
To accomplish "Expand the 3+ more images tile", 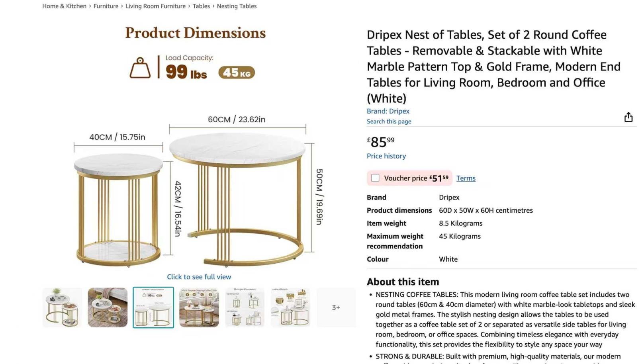I will pyautogui.click(x=336, y=307).
